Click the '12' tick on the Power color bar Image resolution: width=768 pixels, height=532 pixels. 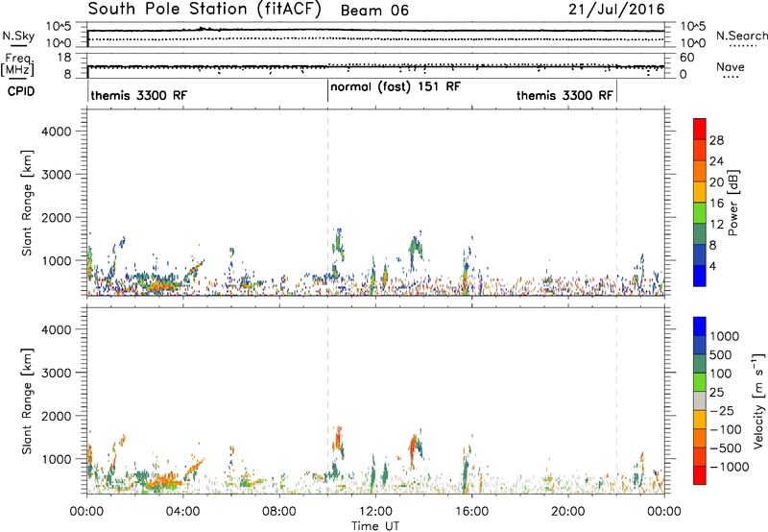coord(716,225)
